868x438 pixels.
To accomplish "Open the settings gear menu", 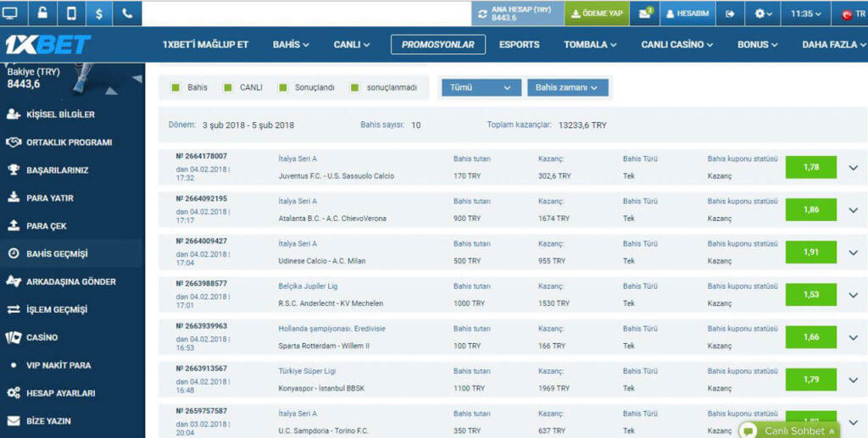I will tap(764, 14).
